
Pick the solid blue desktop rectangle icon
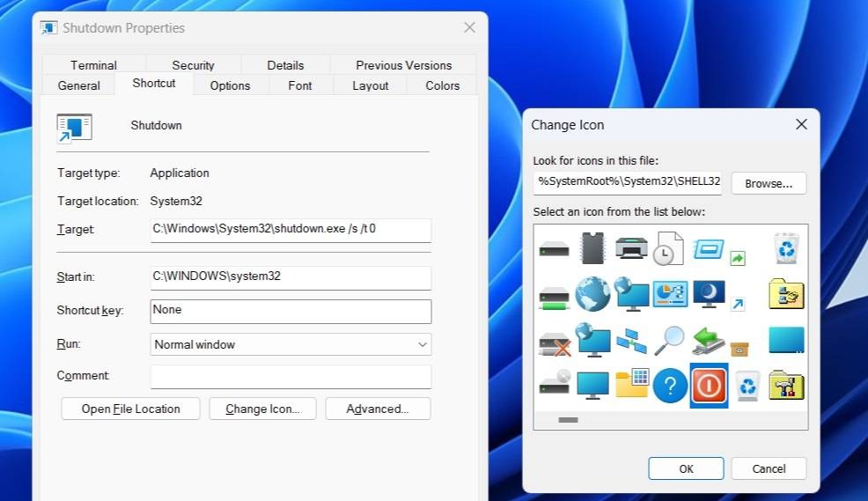(787, 340)
